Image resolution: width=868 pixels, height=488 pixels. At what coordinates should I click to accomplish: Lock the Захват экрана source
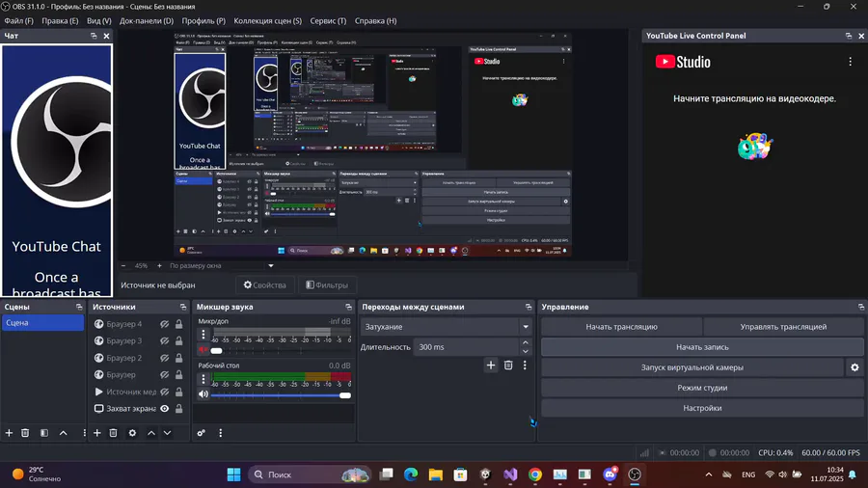[x=178, y=408]
